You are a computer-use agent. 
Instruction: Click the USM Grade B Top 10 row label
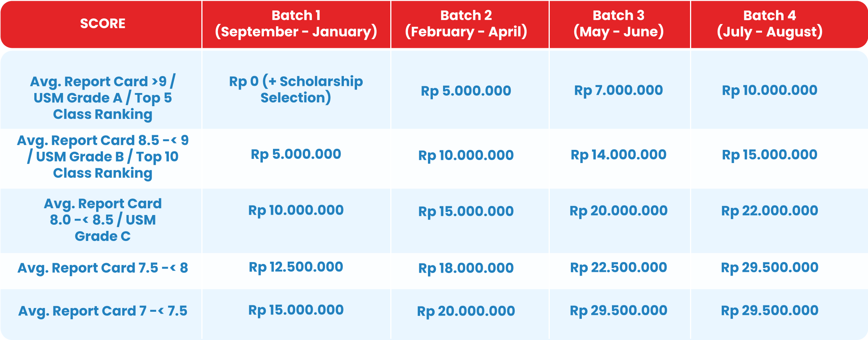(103, 157)
